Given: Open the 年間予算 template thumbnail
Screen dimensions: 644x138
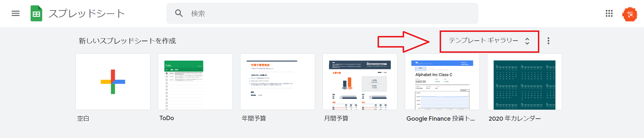Looking at the screenshot, I should (x=278, y=81).
